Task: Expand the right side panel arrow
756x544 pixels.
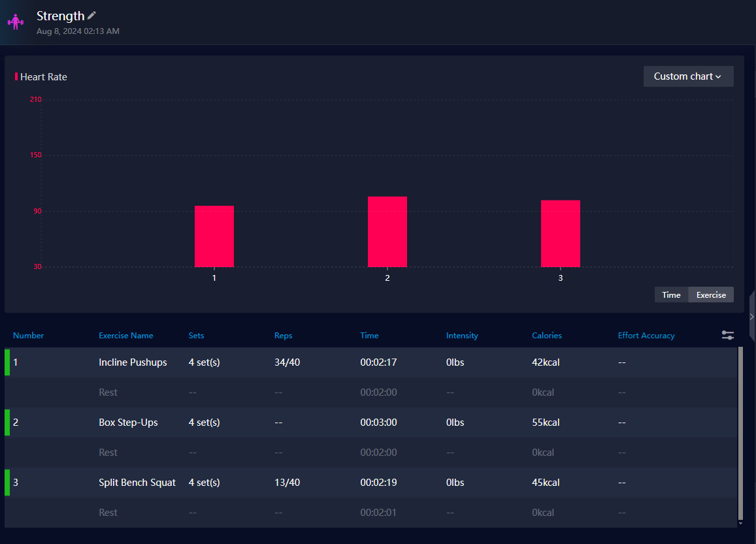Action: (x=751, y=316)
